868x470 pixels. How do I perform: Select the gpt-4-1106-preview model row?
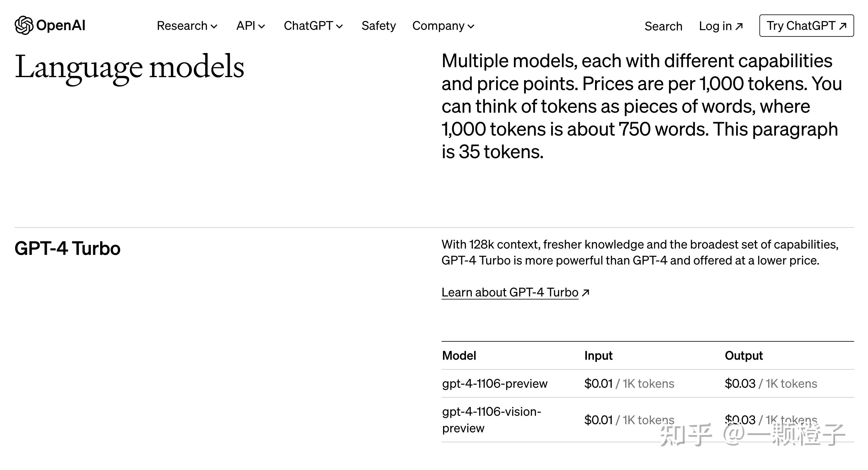tap(495, 384)
